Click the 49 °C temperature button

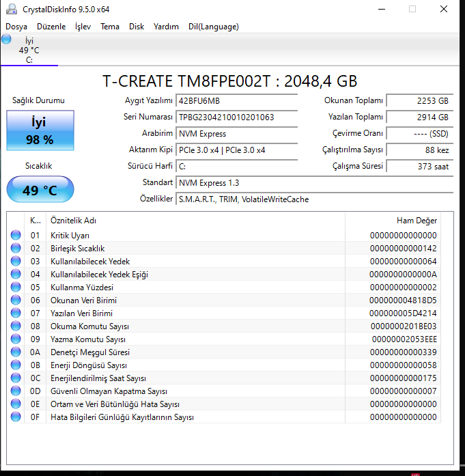pyautogui.click(x=40, y=189)
